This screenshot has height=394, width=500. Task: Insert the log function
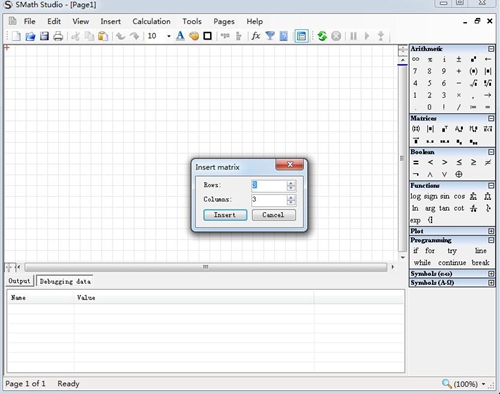coord(415,197)
